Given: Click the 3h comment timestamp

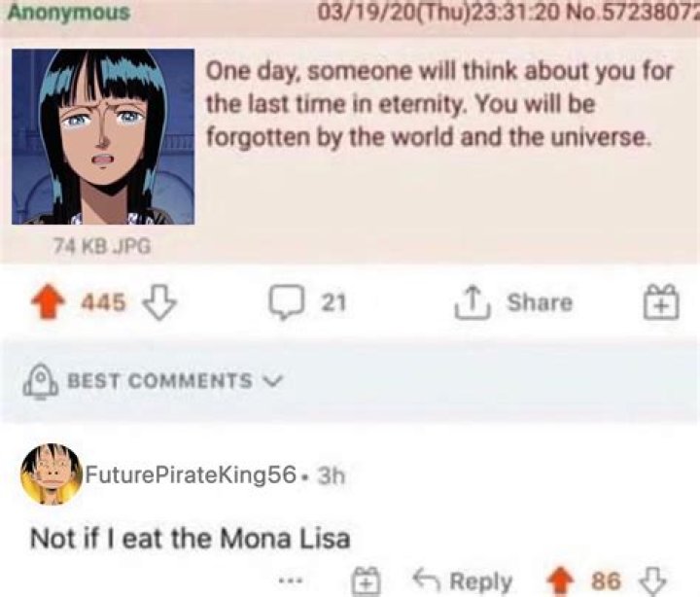Looking at the screenshot, I should click(332, 475).
